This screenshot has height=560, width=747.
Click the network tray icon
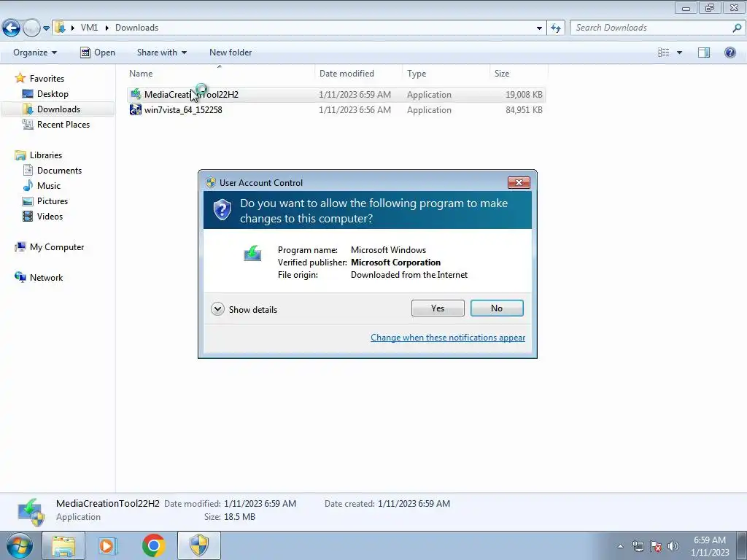click(x=638, y=546)
